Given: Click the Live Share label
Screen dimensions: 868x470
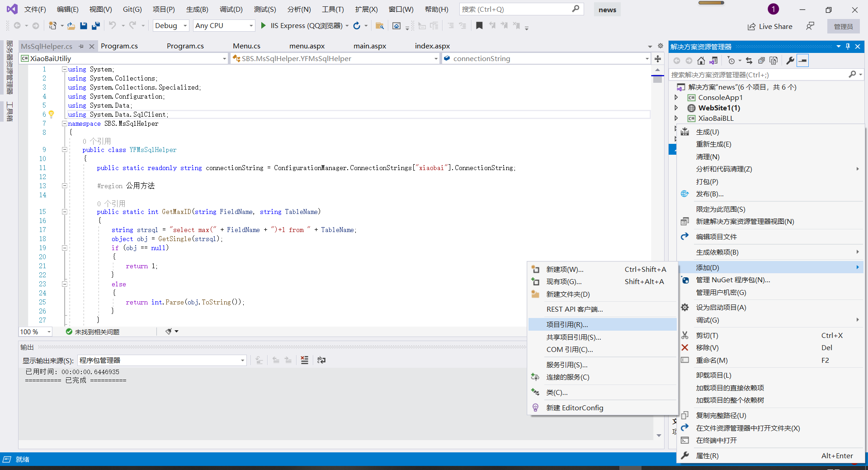Looking at the screenshot, I should point(775,27).
